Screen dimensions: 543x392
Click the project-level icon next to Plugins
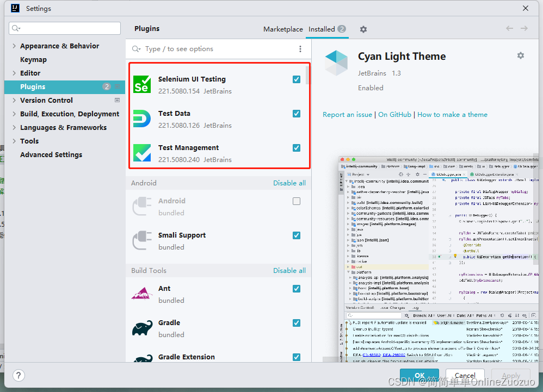point(117,86)
